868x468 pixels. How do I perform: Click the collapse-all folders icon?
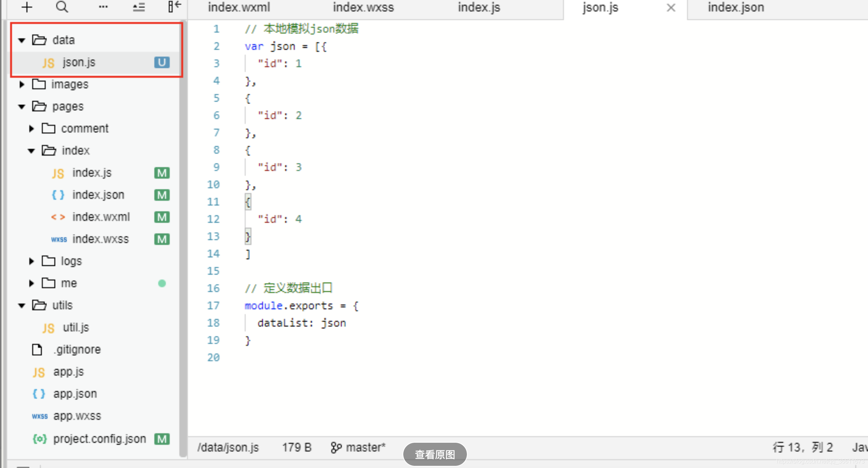tap(139, 7)
